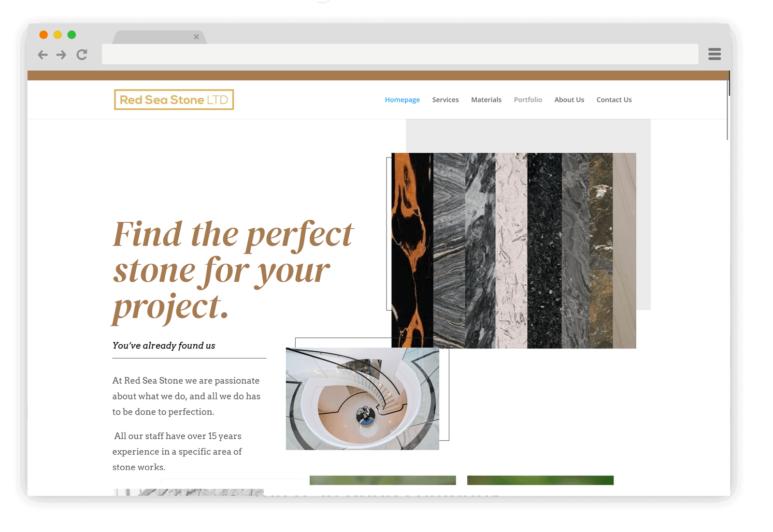Close the browser tab
The image size is (773, 532).
[196, 37]
